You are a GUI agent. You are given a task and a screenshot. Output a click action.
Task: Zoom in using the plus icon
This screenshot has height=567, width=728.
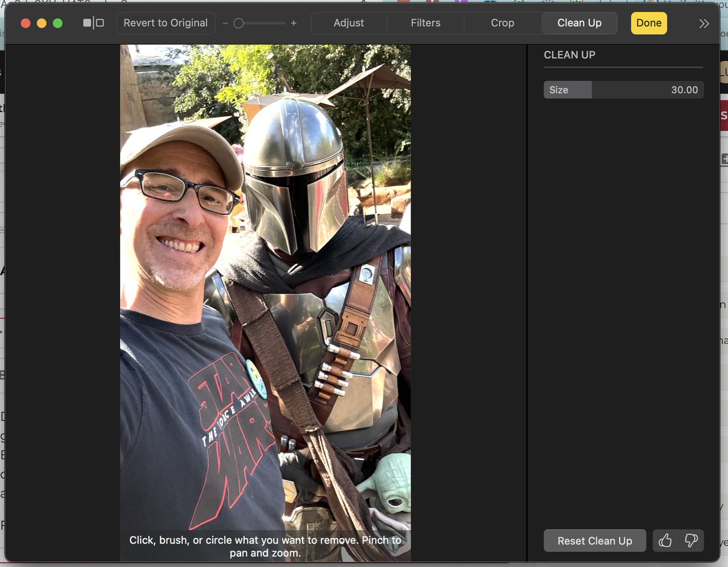coord(293,23)
